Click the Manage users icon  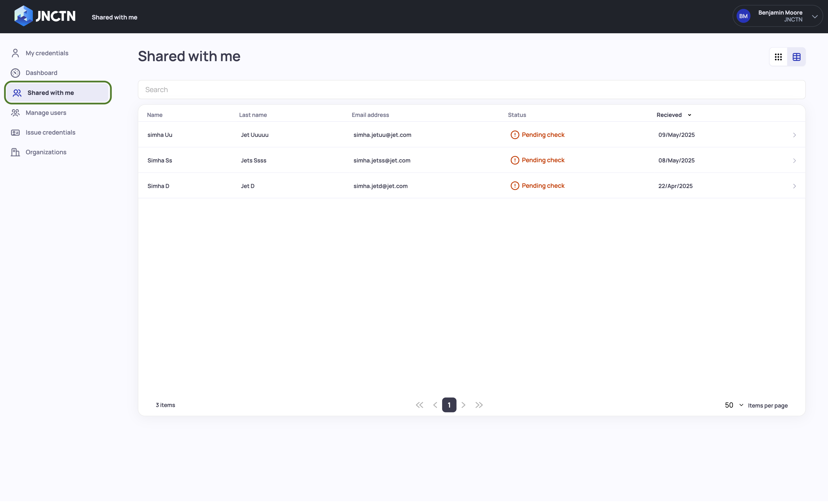click(15, 113)
